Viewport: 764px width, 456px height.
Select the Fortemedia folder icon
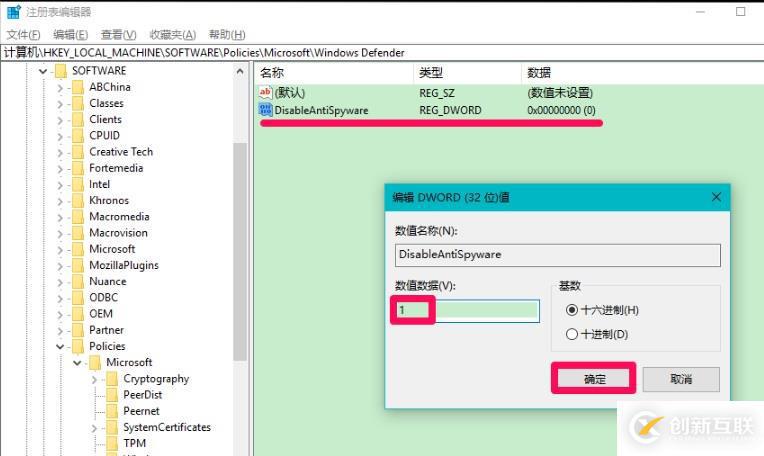coord(77,168)
